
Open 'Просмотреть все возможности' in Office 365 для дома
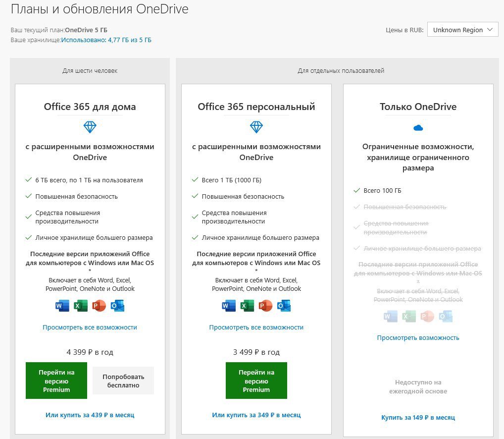pyautogui.click(x=90, y=328)
